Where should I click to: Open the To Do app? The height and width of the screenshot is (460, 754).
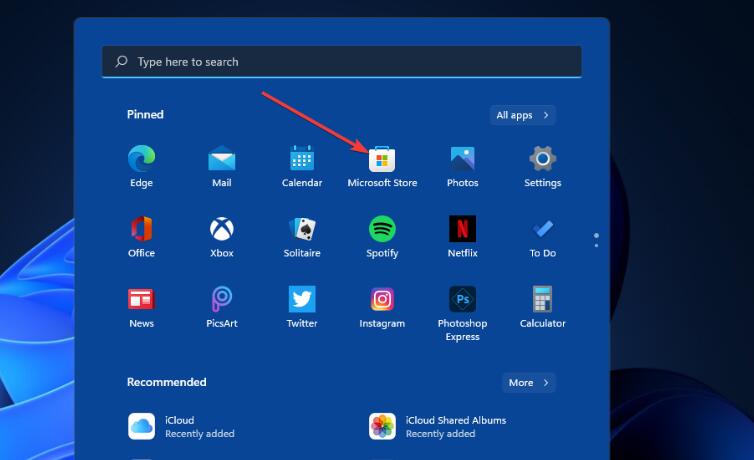[x=543, y=236]
